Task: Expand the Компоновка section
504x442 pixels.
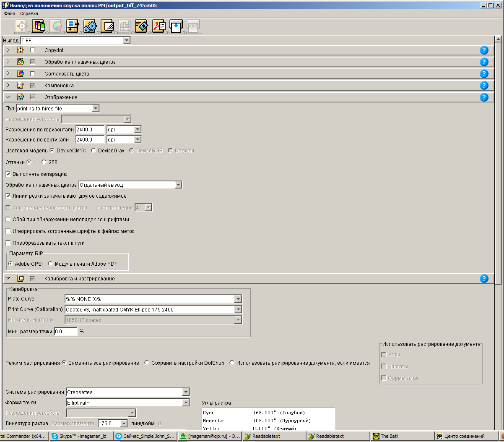Action: (x=8, y=85)
